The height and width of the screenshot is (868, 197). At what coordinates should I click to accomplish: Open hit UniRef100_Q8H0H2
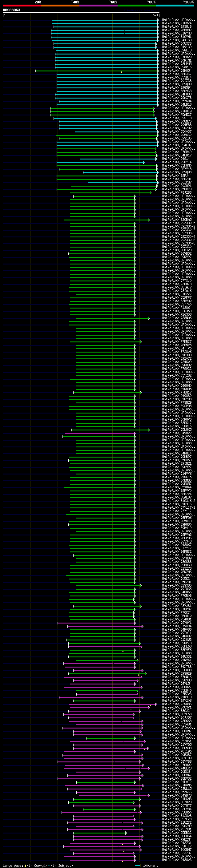click(177, 30)
